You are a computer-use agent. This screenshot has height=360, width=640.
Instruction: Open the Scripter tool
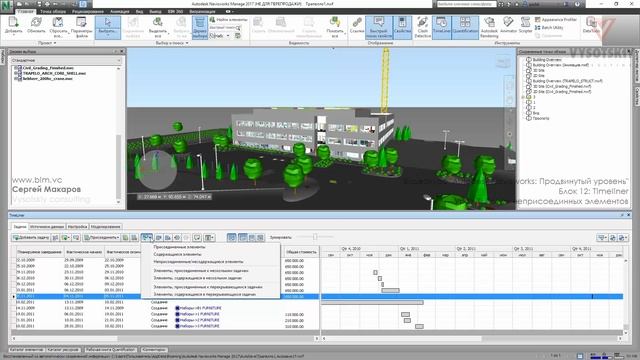tap(525, 25)
